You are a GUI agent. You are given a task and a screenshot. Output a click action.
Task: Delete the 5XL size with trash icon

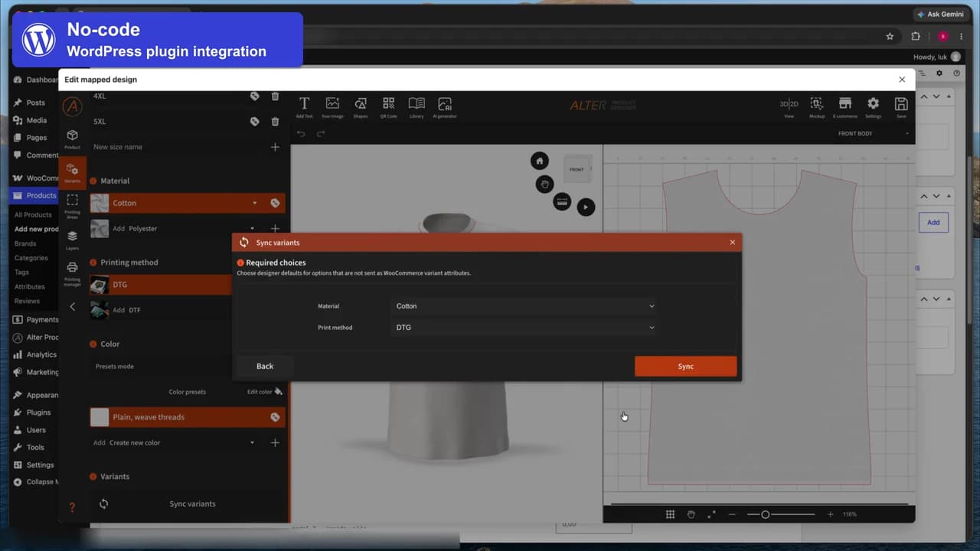(276, 121)
